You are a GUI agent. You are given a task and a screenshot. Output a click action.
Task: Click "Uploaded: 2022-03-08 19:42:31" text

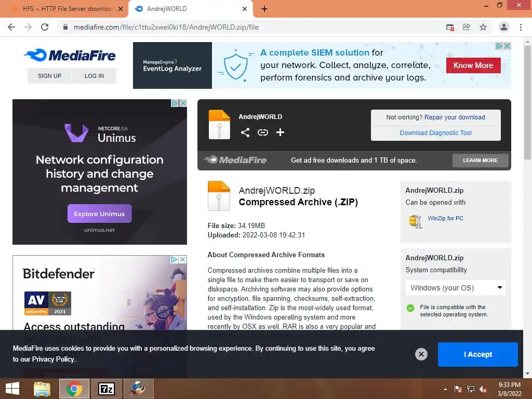256,235
